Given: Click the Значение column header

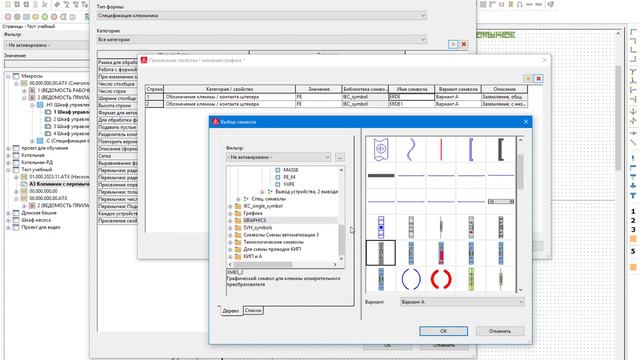Looking at the screenshot, I should pyautogui.click(x=319, y=89).
